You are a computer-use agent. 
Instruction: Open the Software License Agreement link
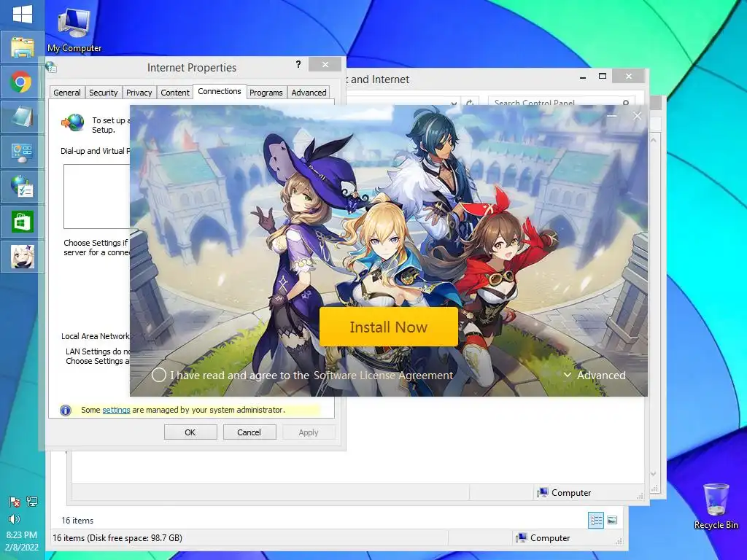click(x=383, y=376)
